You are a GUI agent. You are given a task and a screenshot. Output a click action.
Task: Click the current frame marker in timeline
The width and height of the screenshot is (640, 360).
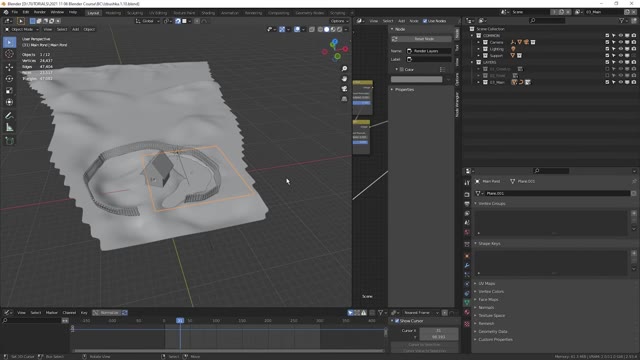(x=180, y=321)
